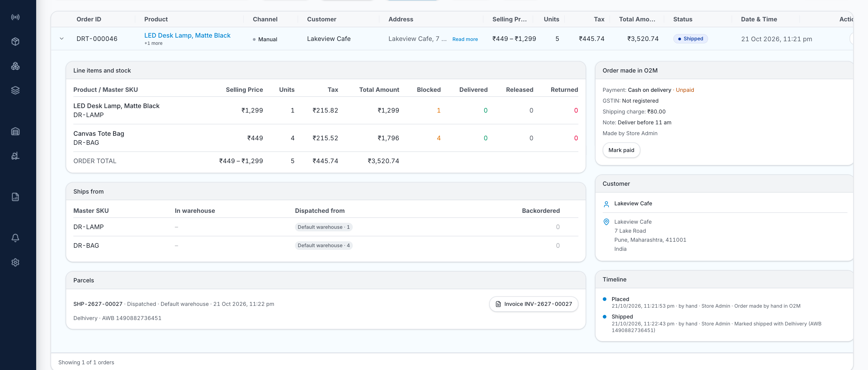
Task: Open the broadcast signal icon in sidebar
Action: pos(15,17)
